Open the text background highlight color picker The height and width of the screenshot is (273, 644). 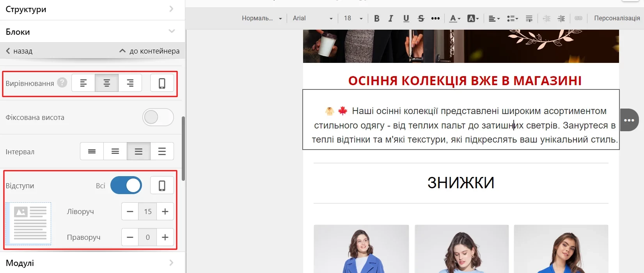point(473,18)
